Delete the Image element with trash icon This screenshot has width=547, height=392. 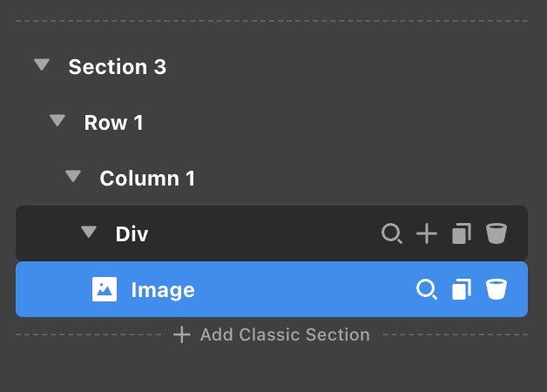click(x=496, y=289)
